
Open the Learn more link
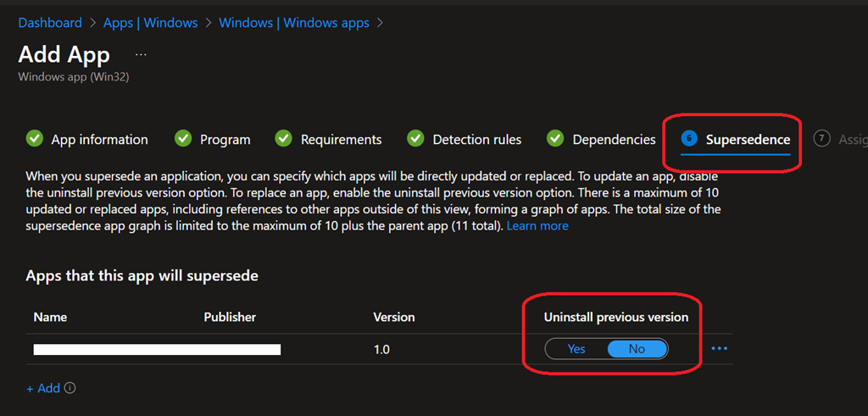coord(537,226)
